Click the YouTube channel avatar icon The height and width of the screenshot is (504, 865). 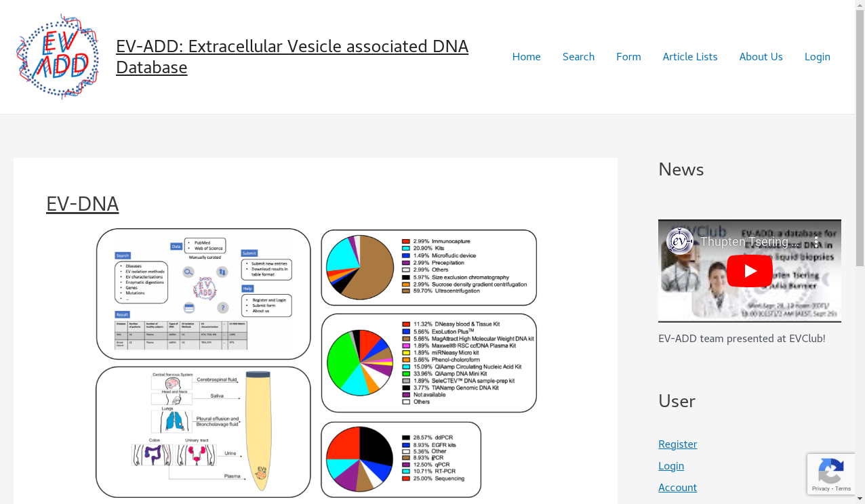(x=679, y=241)
